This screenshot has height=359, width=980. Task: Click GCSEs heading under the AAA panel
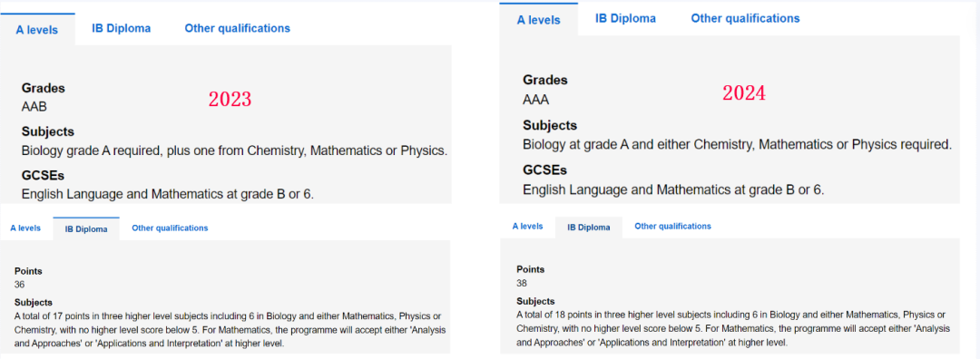coord(545,170)
